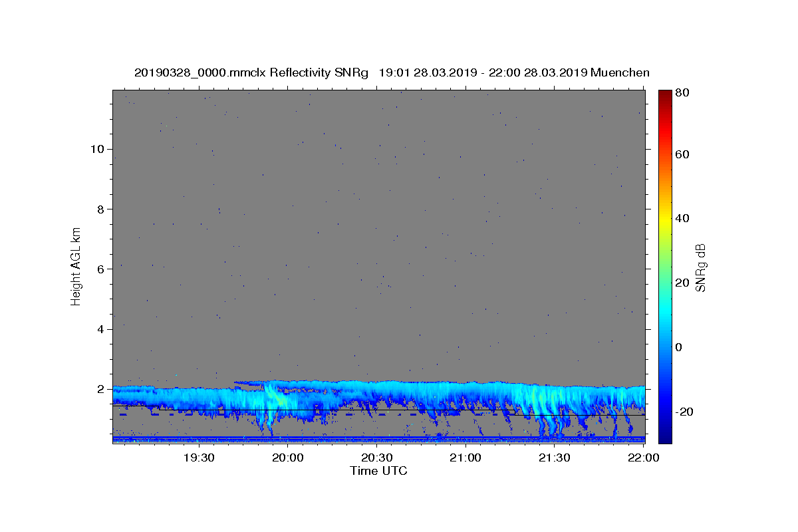Click the plot title text starting "20190328_0000.mmclx"

pyautogui.click(x=392, y=72)
